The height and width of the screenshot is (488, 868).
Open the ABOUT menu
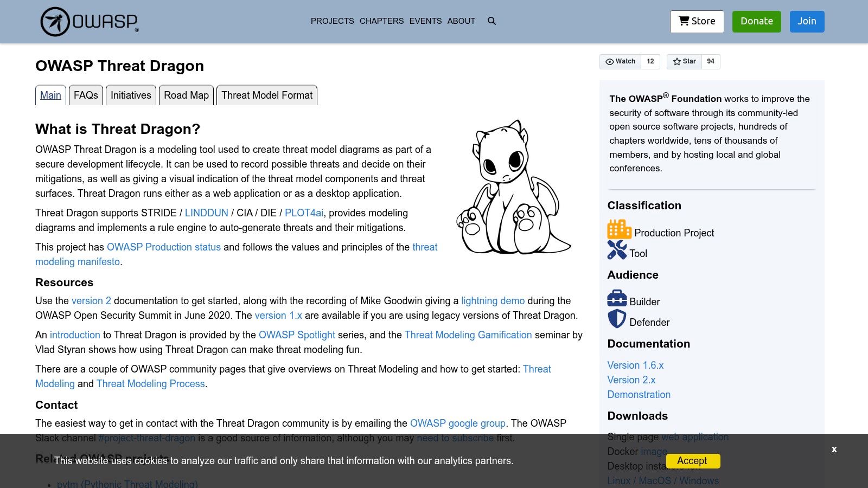pos(461,21)
